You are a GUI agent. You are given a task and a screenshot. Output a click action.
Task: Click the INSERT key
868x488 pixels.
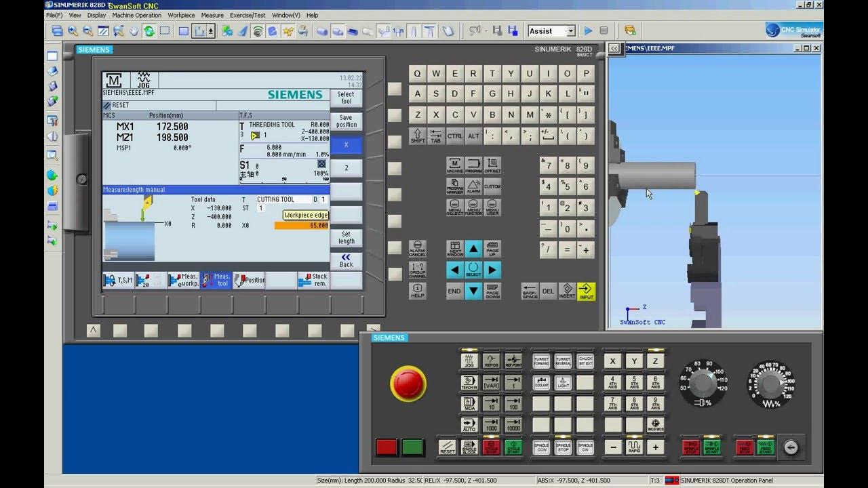click(567, 291)
